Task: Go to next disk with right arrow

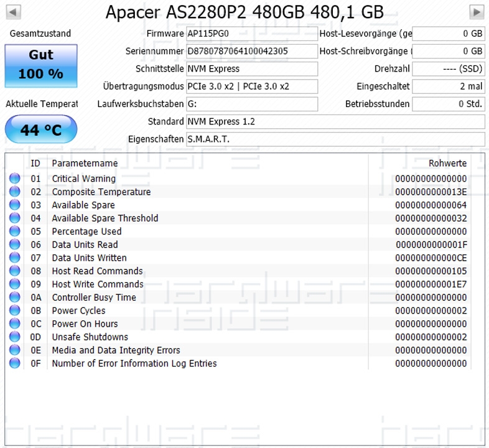Action: 477,12
